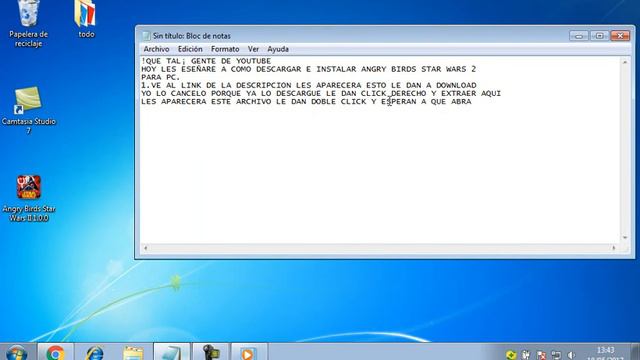Click the Notepad title bar document icon

coord(146,36)
